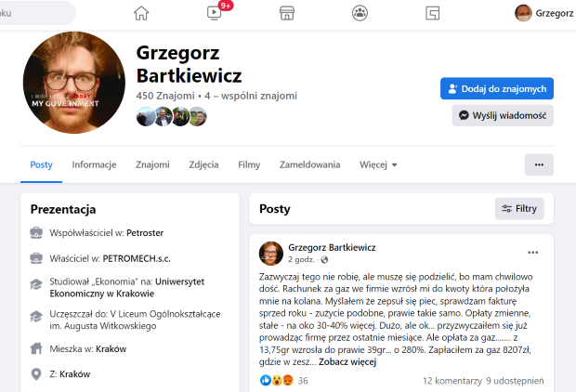Viewport: 576px width, 392px height.
Task: Switch to the Zdjęcia tab
Action: tap(203, 164)
